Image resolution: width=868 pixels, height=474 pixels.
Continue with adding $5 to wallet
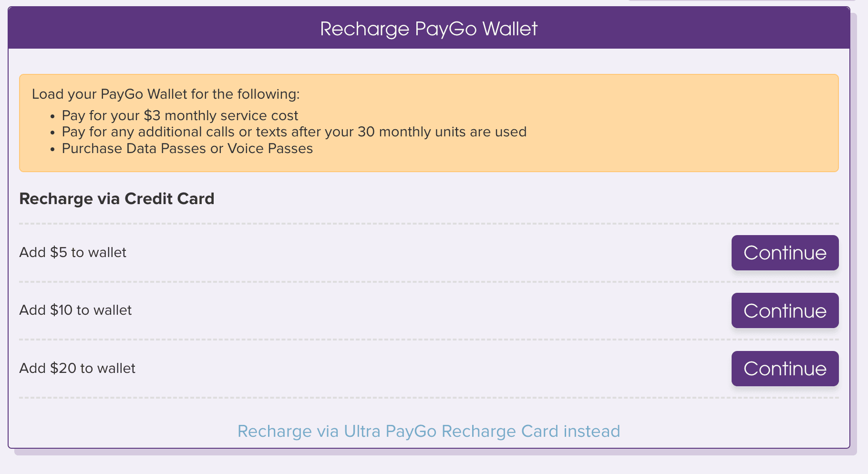(x=785, y=253)
